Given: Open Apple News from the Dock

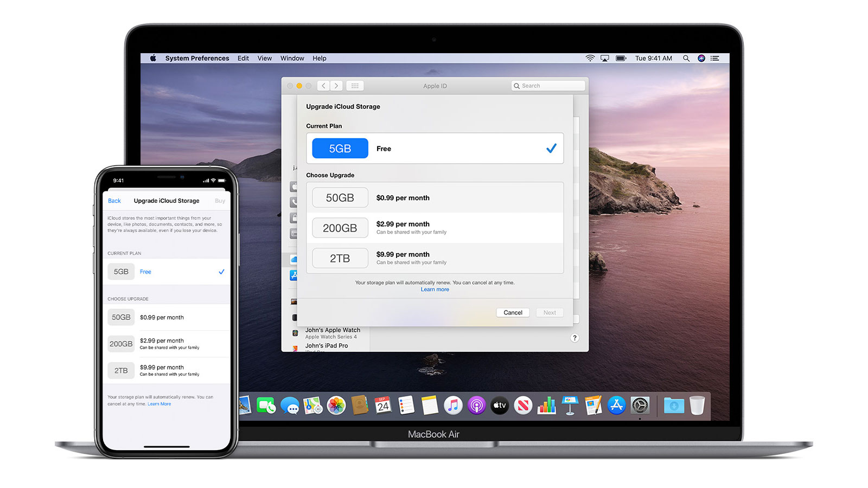Looking at the screenshot, I should [523, 405].
